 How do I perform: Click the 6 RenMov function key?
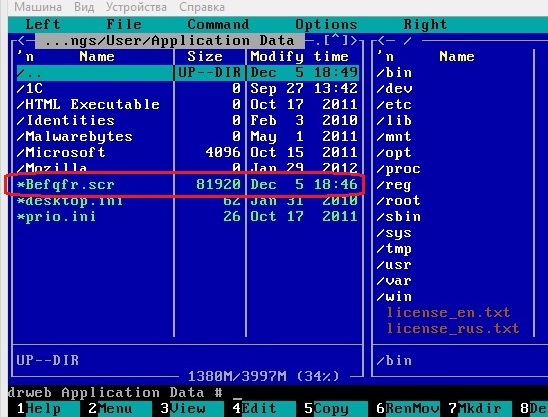[408, 408]
